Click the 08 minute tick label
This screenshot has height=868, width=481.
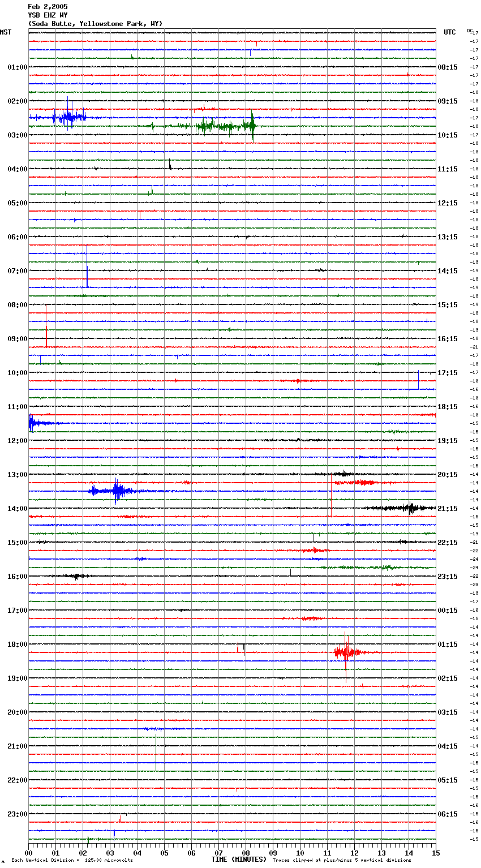[246, 852]
